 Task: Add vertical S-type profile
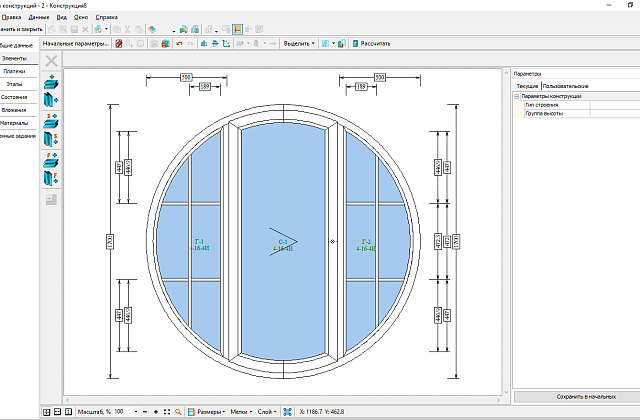51,139
